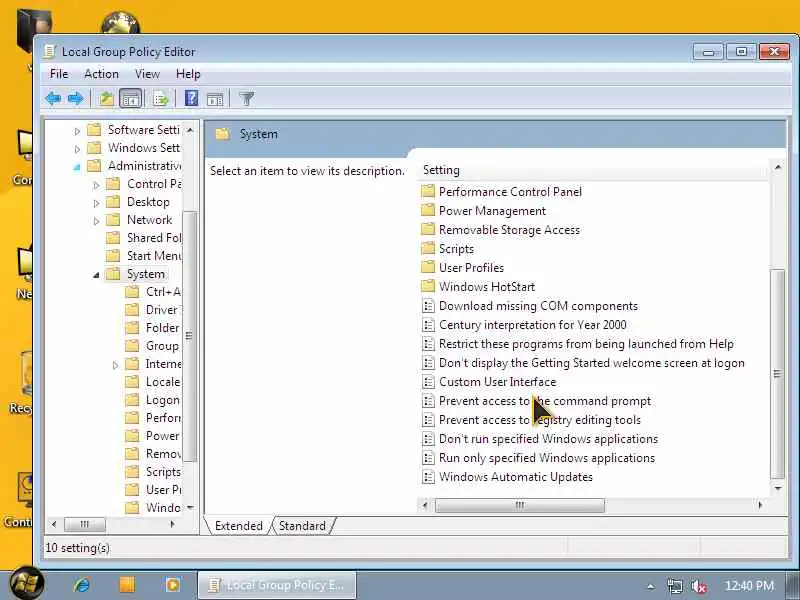Image resolution: width=800 pixels, height=600 pixels.
Task: Open the orange taskbar folder icon
Action: [127, 585]
